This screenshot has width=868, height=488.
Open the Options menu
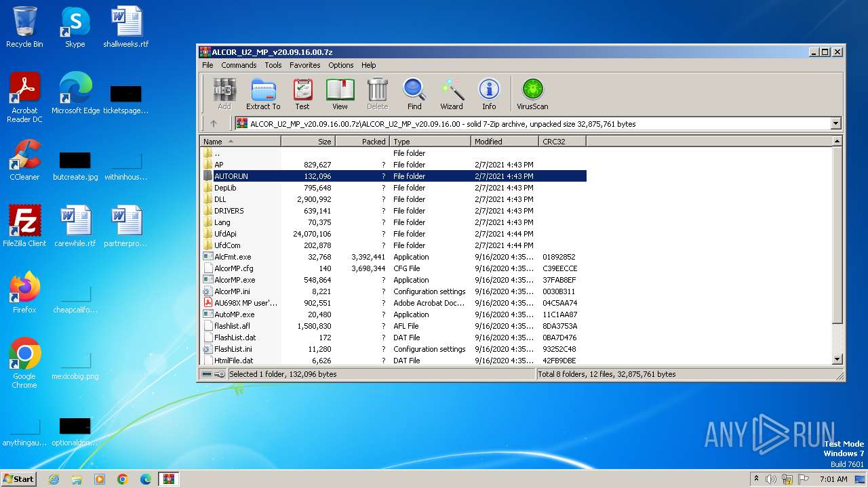341,65
